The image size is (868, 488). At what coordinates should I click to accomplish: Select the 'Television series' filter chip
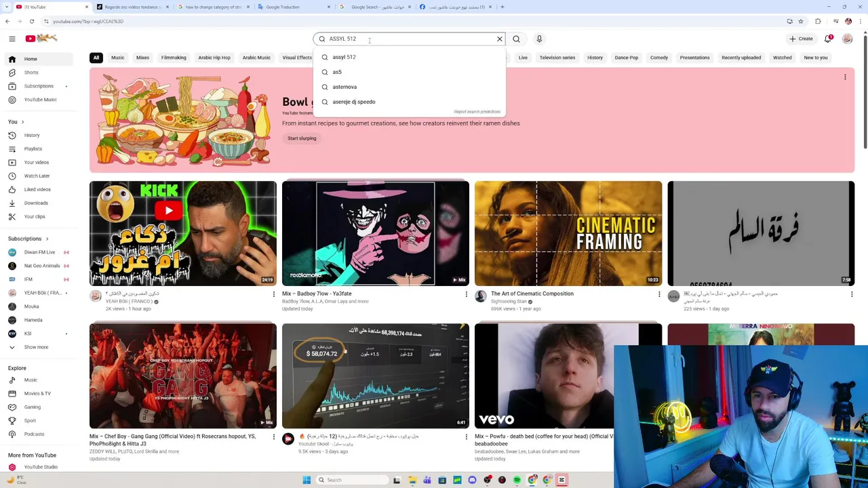557,58
